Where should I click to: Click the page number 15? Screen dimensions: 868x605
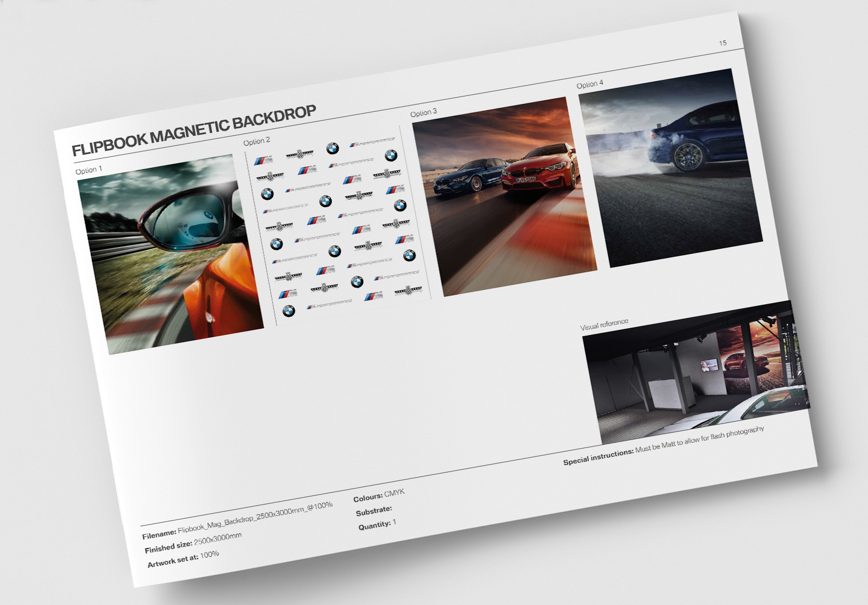pos(723,43)
